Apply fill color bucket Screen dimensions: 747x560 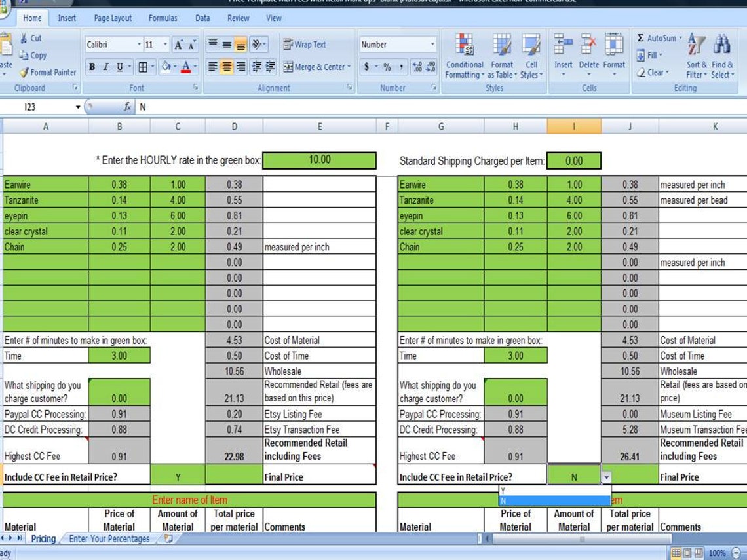166,67
